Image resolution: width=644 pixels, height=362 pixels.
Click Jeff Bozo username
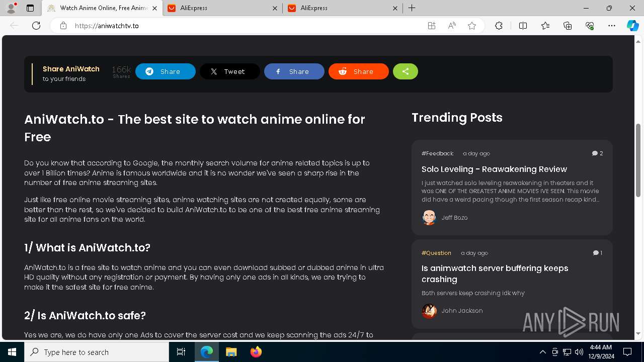click(x=454, y=218)
